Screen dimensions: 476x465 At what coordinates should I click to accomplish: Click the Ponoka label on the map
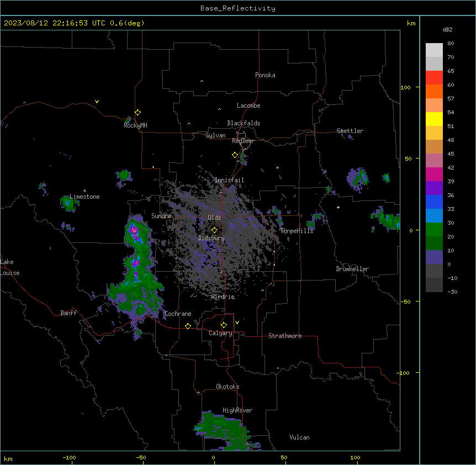265,75
